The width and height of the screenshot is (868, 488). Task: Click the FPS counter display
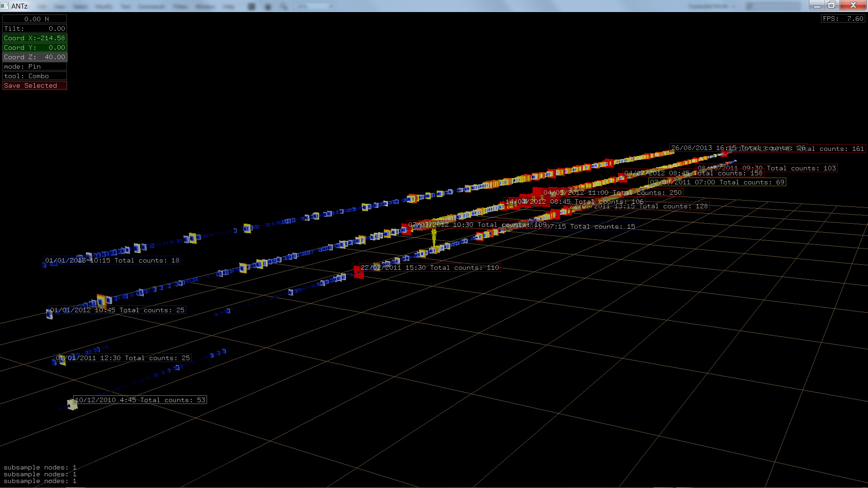coord(843,19)
